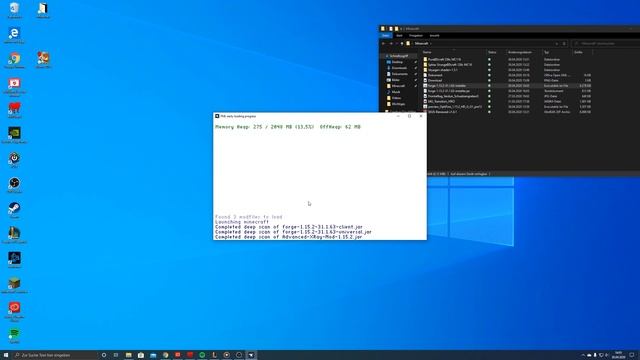Open the OBS Studio desktop shortcut
The height and width of the screenshot is (360, 640).
[14, 185]
